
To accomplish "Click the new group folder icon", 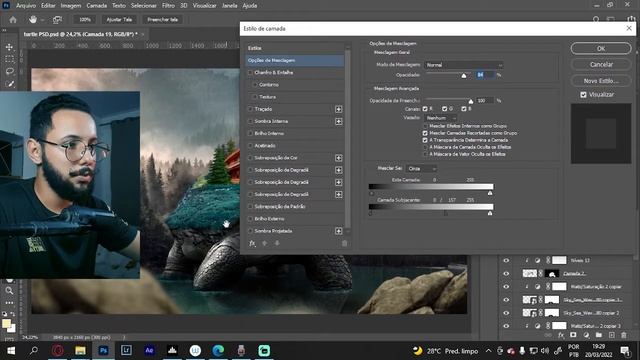I will coord(598,335).
